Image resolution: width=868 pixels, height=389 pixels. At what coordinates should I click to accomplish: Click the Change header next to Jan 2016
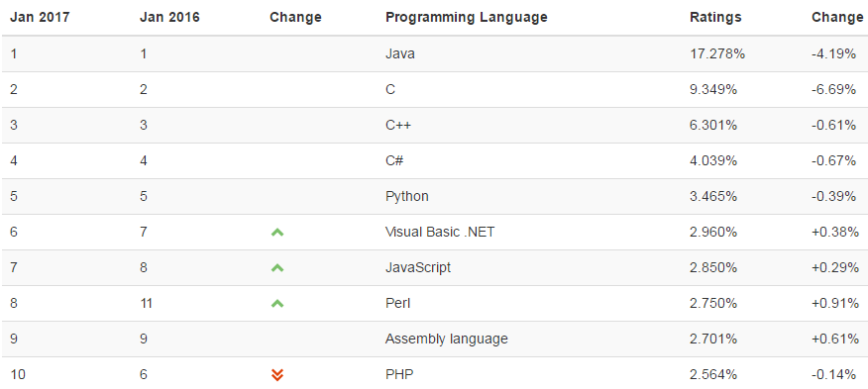point(295,17)
